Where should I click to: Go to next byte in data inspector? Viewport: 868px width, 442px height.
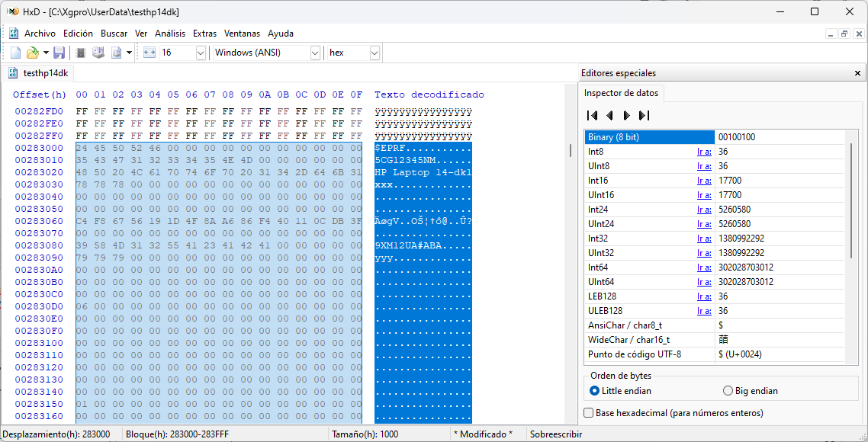pyautogui.click(x=626, y=116)
